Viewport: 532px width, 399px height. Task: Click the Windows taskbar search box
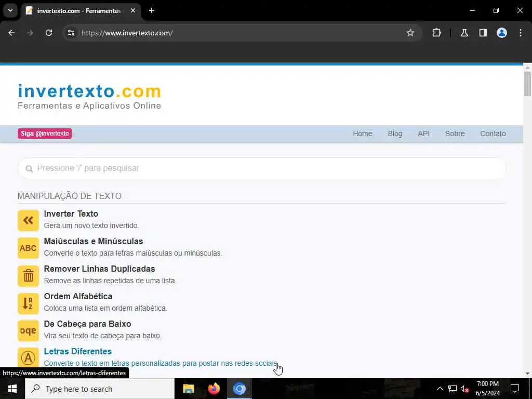pyautogui.click(x=100, y=389)
